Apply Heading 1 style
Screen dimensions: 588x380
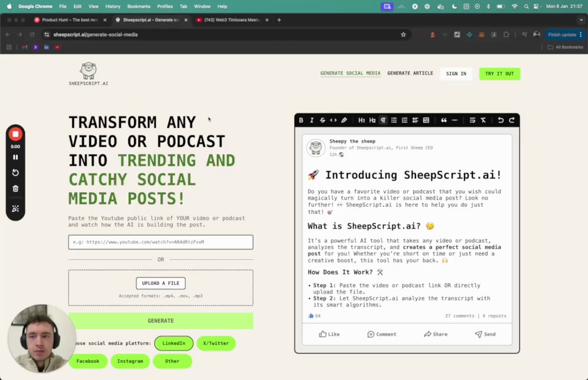point(361,120)
